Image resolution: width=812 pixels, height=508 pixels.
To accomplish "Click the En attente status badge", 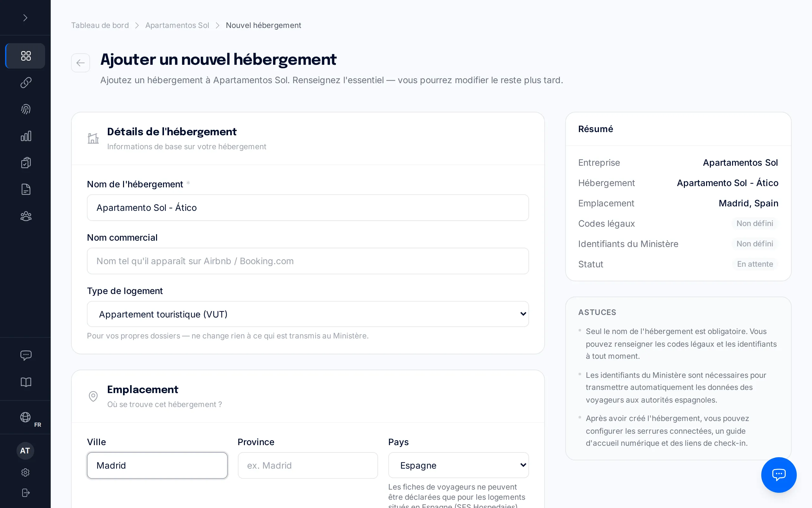I will (x=755, y=264).
